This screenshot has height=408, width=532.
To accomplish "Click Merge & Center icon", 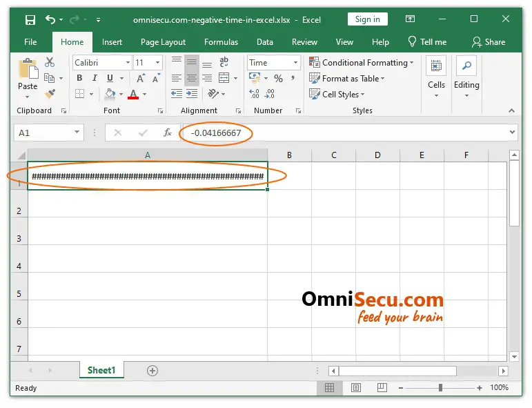I will [x=224, y=78].
